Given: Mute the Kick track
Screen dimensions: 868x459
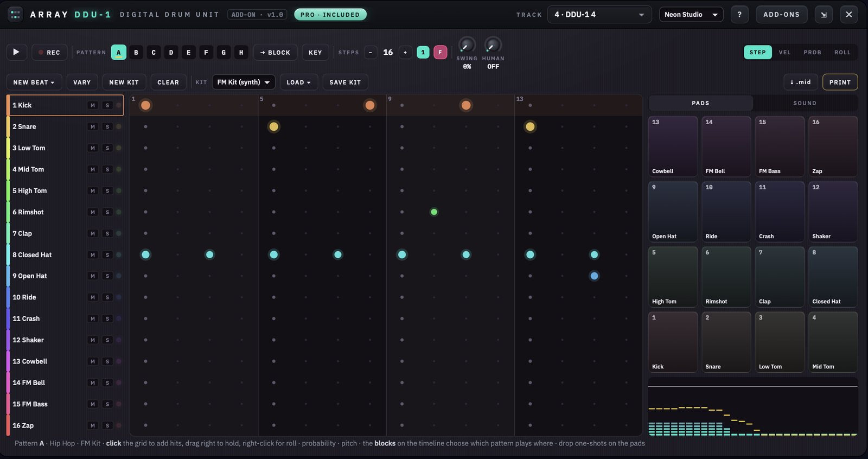Looking at the screenshot, I should 93,105.
